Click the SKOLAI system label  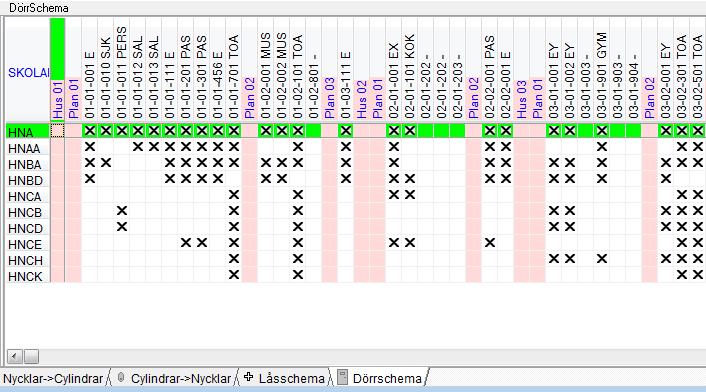28,72
